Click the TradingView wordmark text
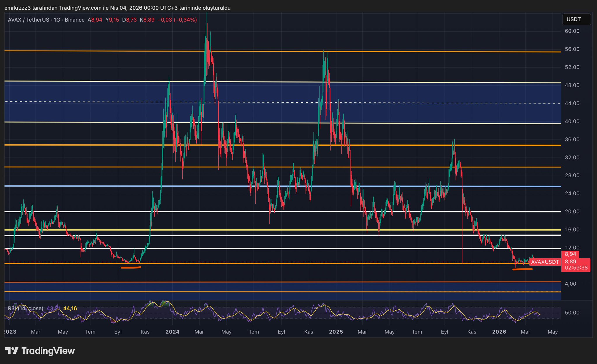The height and width of the screenshot is (364, 597). (x=48, y=351)
